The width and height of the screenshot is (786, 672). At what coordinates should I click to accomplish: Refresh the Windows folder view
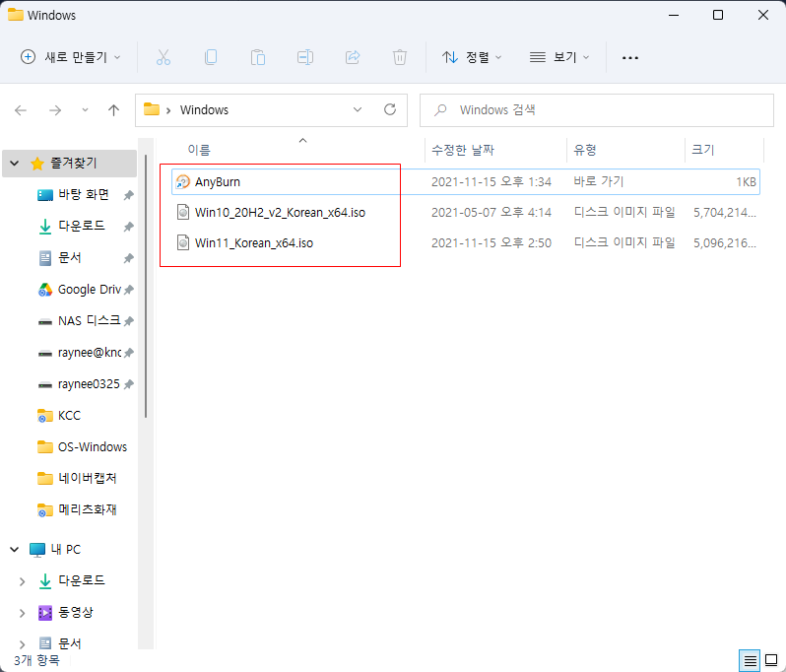(x=390, y=109)
